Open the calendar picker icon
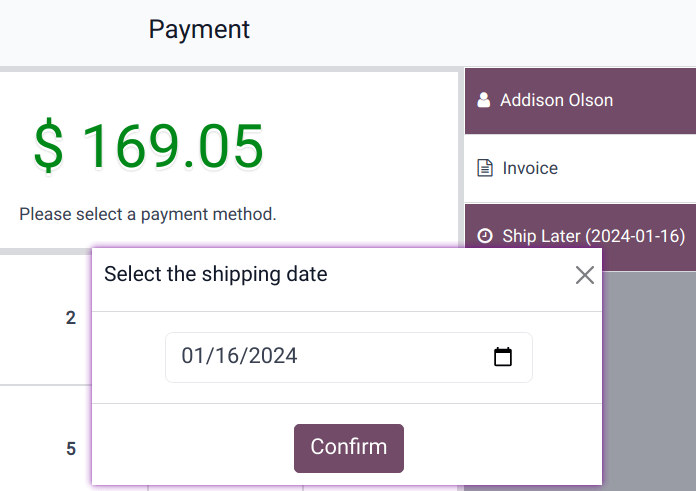 [x=503, y=357]
